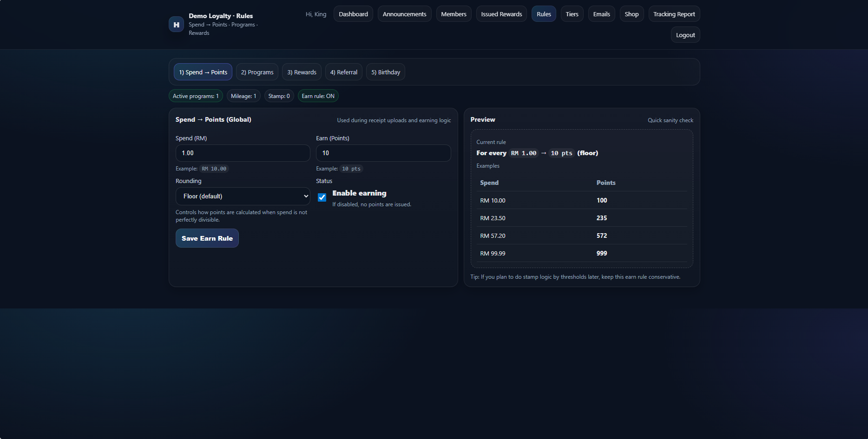This screenshot has height=439, width=868.
Task: Click the Hi, King greeting
Action: (316, 14)
